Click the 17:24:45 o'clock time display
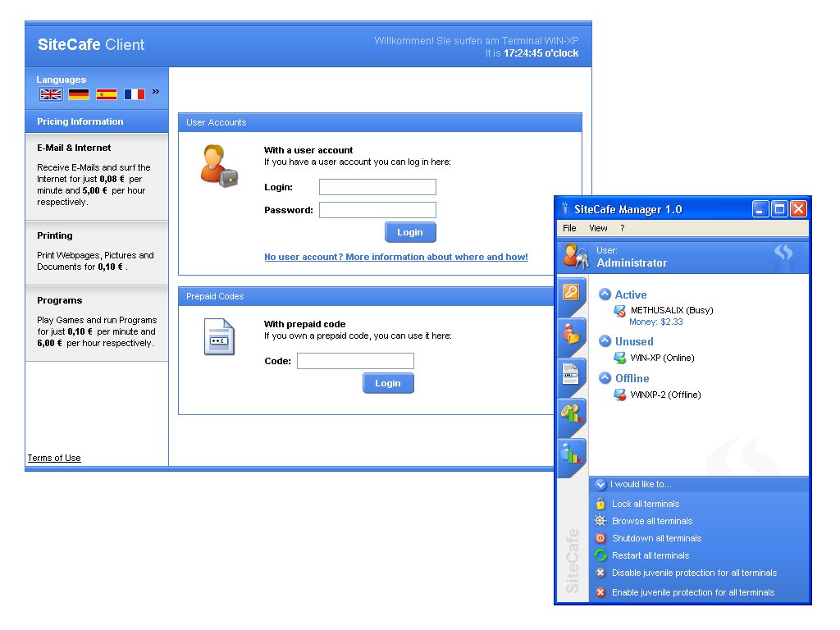Viewport: 840px width, 630px height. 541,53
